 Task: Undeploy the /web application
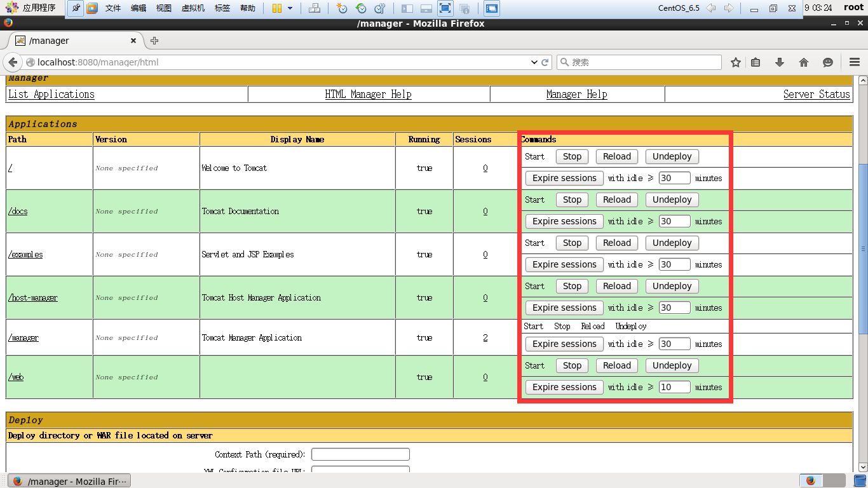(672, 365)
